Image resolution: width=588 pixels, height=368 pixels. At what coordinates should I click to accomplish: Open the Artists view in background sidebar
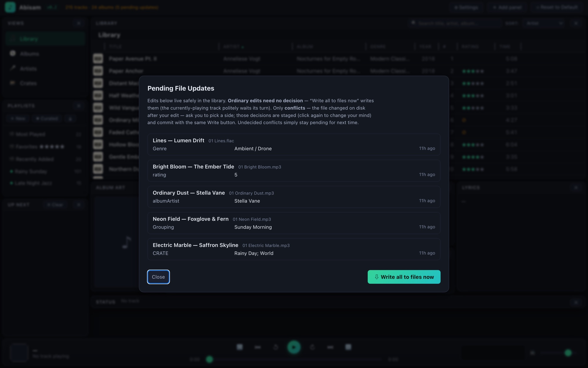45,69
